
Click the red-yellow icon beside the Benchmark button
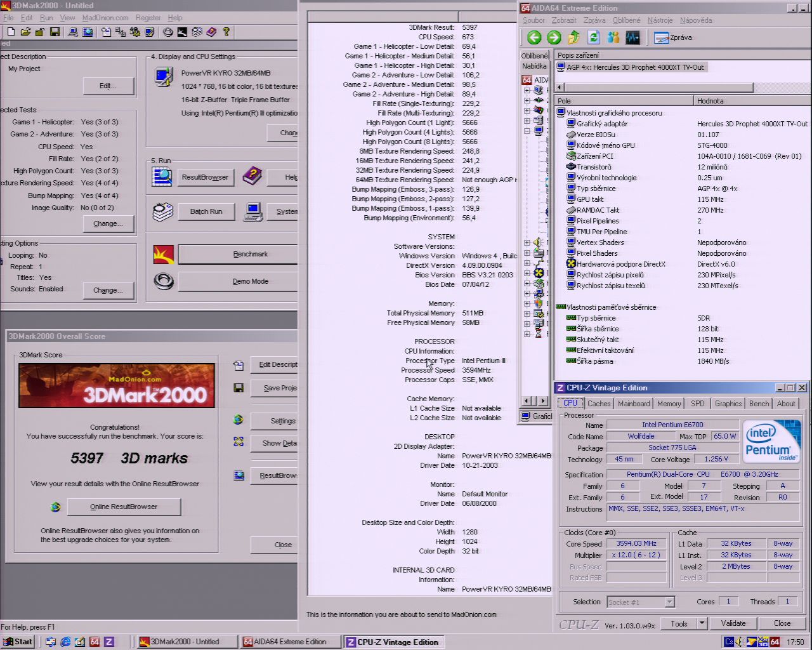[x=164, y=254]
